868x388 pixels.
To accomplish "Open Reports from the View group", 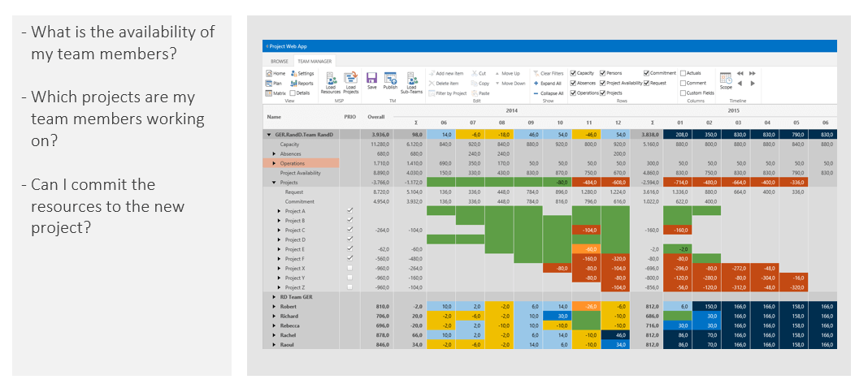I will 302,83.
